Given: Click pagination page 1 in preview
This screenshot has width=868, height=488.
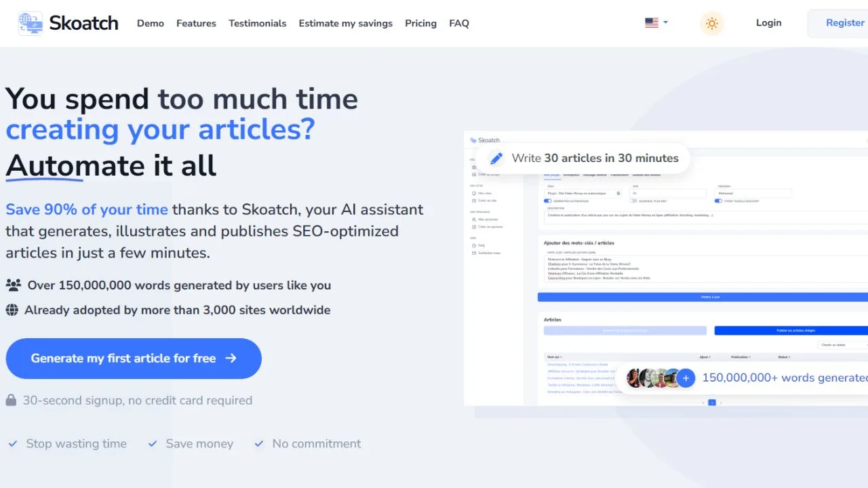Looking at the screenshot, I should point(712,403).
